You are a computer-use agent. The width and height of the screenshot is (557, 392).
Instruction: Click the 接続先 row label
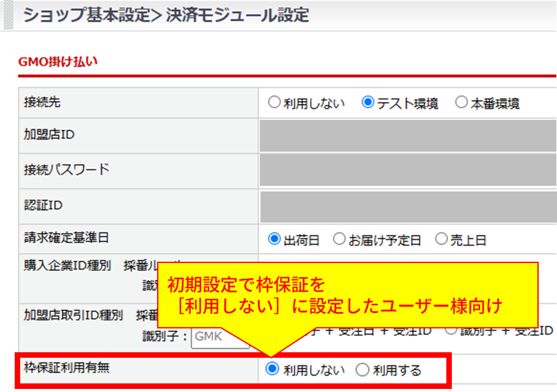pyautogui.click(x=42, y=102)
